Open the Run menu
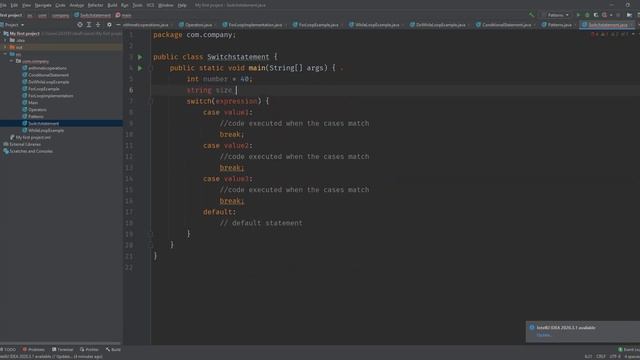This screenshot has height=360, width=640. pyautogui.click(x=125, y=5)
